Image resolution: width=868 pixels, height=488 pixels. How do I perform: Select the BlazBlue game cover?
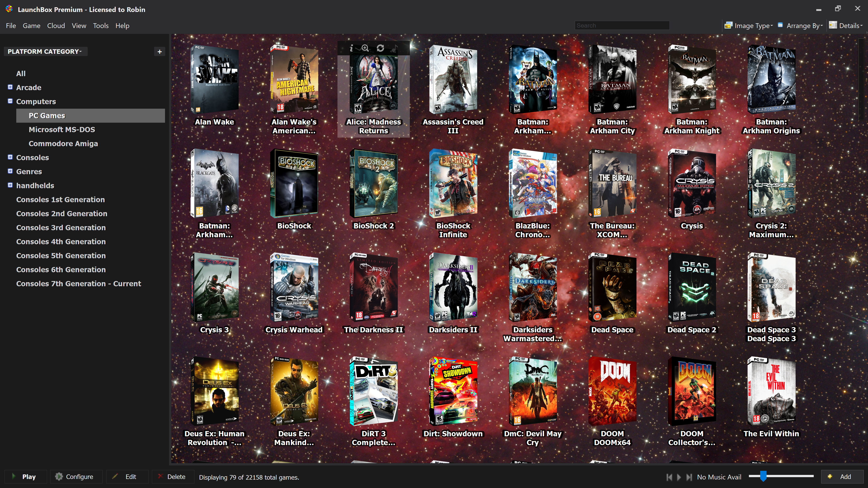pyautogui.click(x=533, y=183)
